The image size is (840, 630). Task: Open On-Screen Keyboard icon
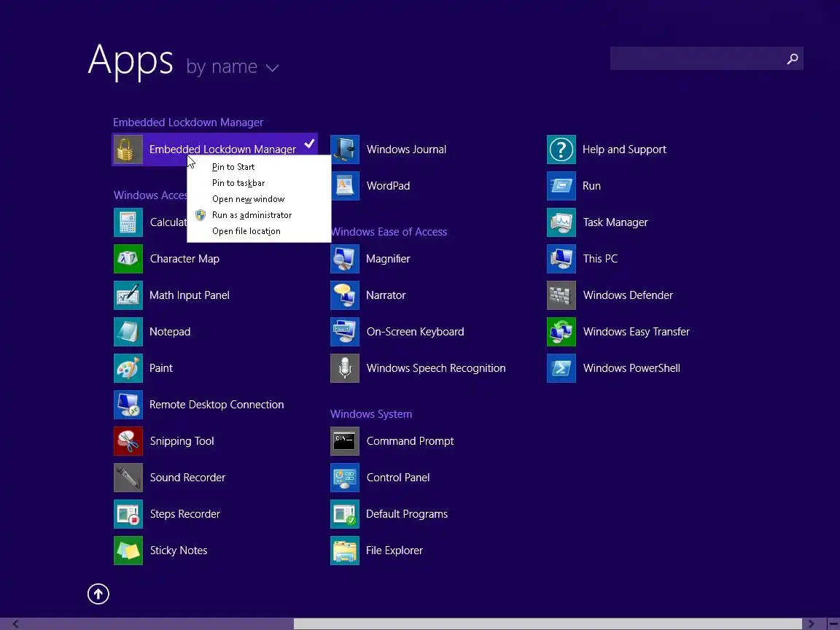(344, 332)
